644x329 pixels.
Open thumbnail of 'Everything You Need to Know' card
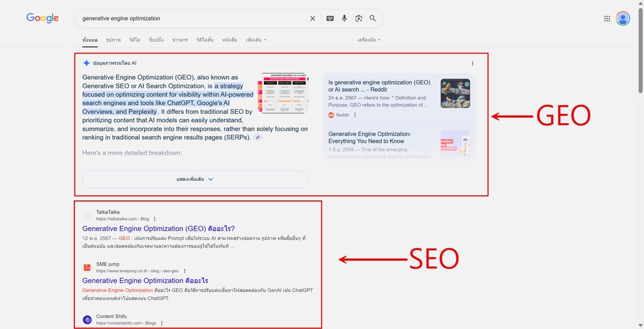point(455,145)
